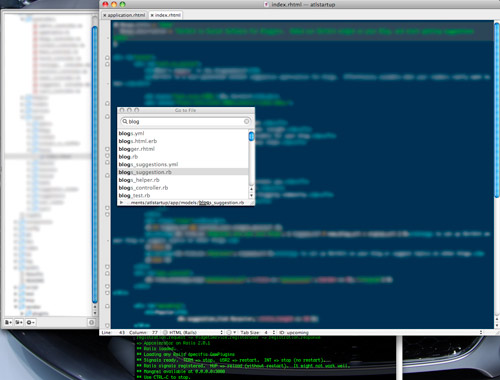The image size is (500, 380).
Task: Select blogs_suggestions.yml in Go to File list
Action: coord(183,164)
